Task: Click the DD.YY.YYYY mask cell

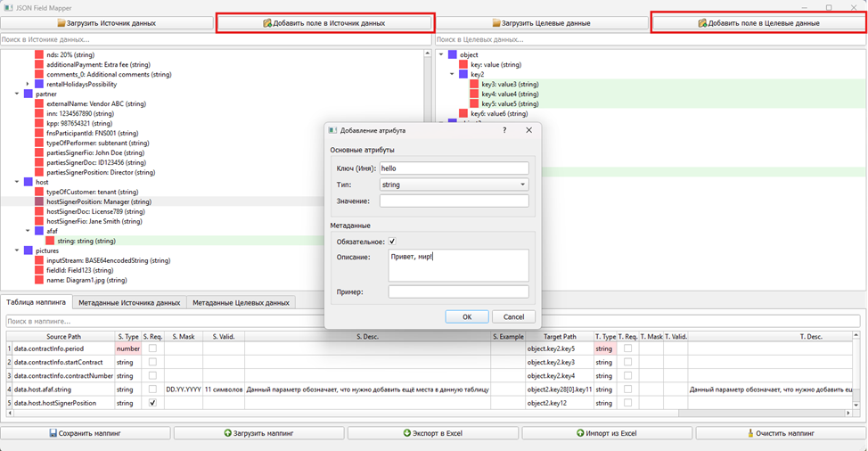Action: (x=184, y=389)
